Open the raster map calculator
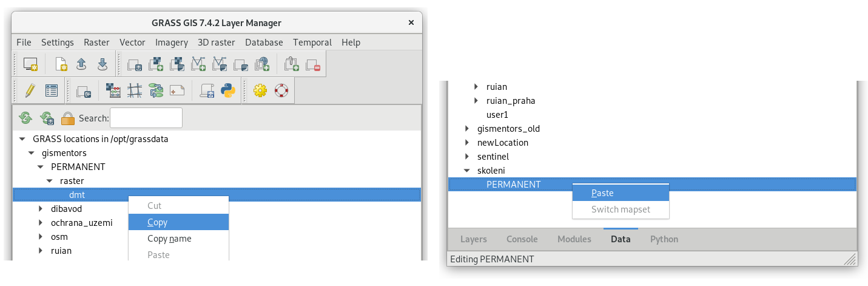The height and width of the screenshot is (286, 868). click(113, 90)
